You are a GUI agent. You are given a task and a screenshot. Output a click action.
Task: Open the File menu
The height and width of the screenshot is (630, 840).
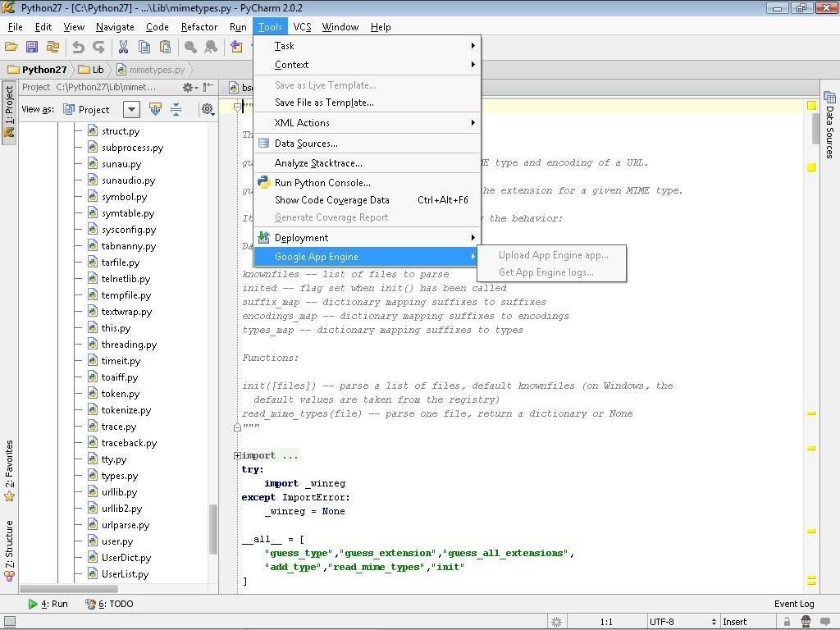[x=15, y=27]
